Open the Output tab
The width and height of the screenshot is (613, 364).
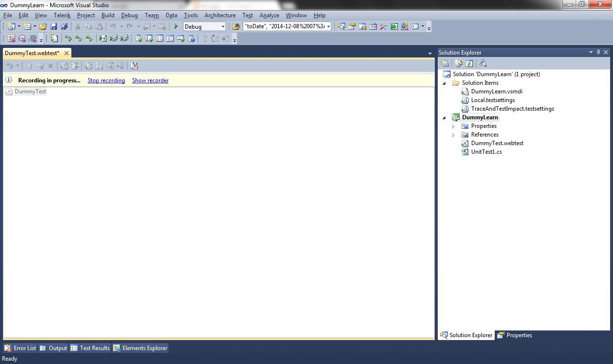coord(53,348)
